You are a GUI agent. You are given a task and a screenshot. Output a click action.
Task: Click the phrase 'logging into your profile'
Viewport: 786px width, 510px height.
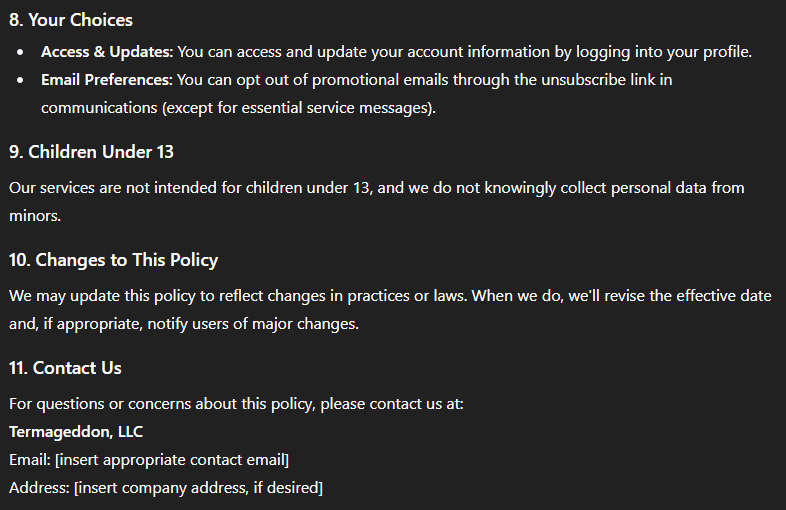coord(662,52)
